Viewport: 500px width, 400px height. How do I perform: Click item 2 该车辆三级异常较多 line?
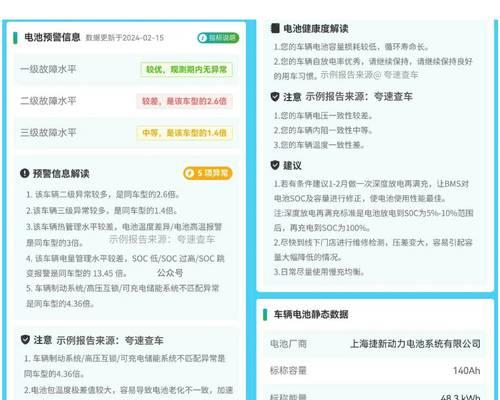point(102,211)
